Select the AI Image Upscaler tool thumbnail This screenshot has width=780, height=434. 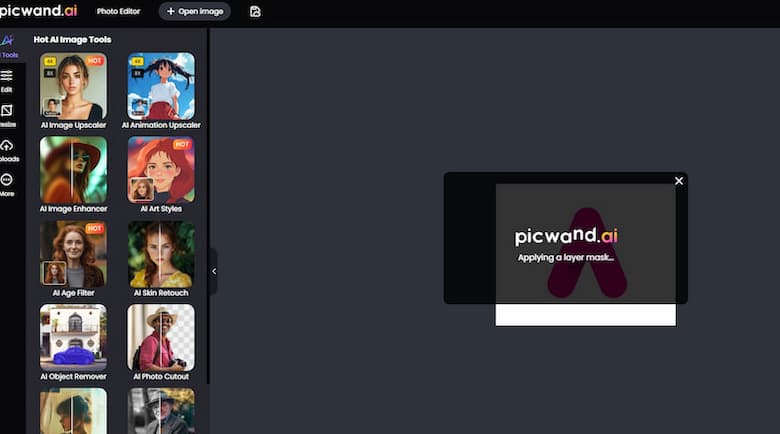click(x=74, y=86)
